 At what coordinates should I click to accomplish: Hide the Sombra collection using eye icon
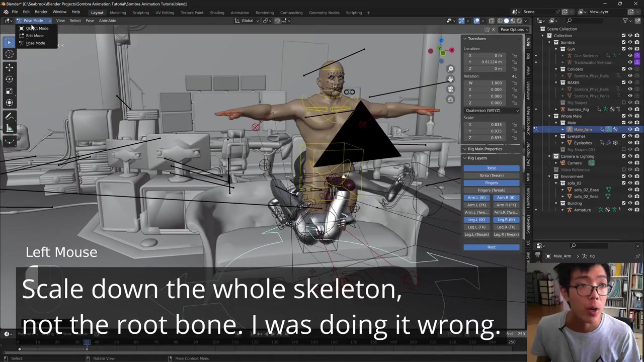click(630, 42)
